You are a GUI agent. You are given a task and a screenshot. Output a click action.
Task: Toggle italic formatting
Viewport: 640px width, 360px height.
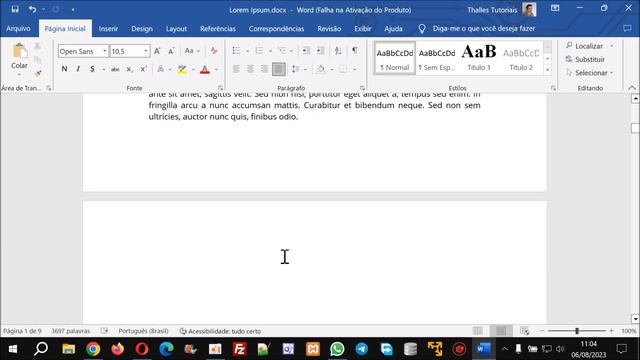click(x=78, y=69)
